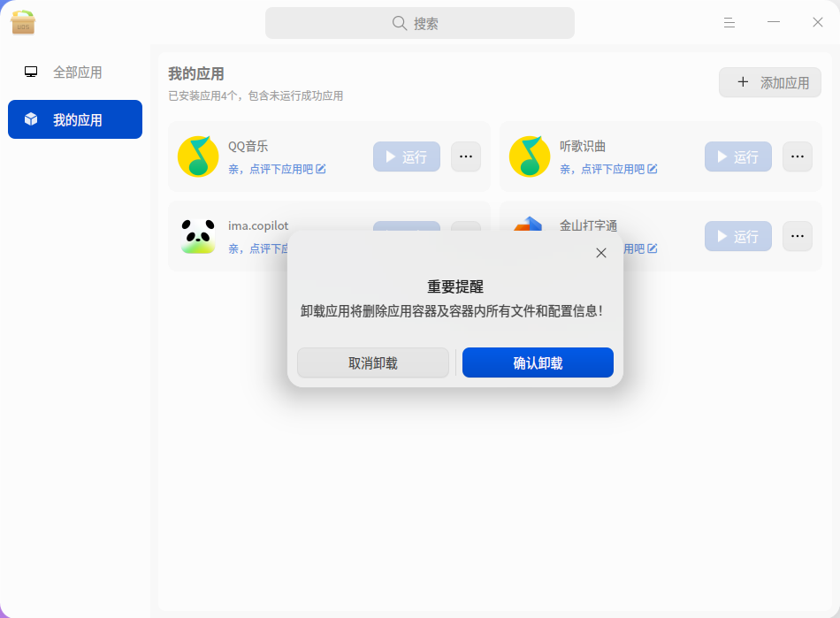Click the ima.copilot app name
Screen dimensions: 840x618
[x=258, y=225]
